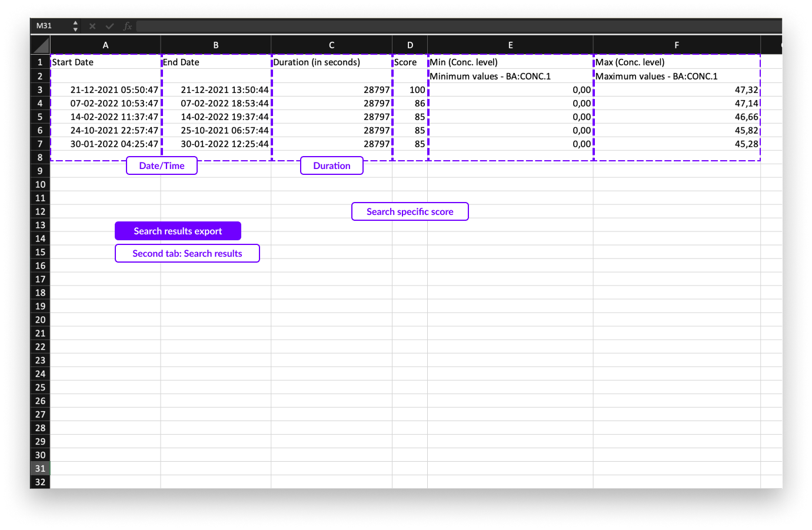Select column D header
Image resolution: width=812 pixels, height=530 pixels.
click(410, 45)
